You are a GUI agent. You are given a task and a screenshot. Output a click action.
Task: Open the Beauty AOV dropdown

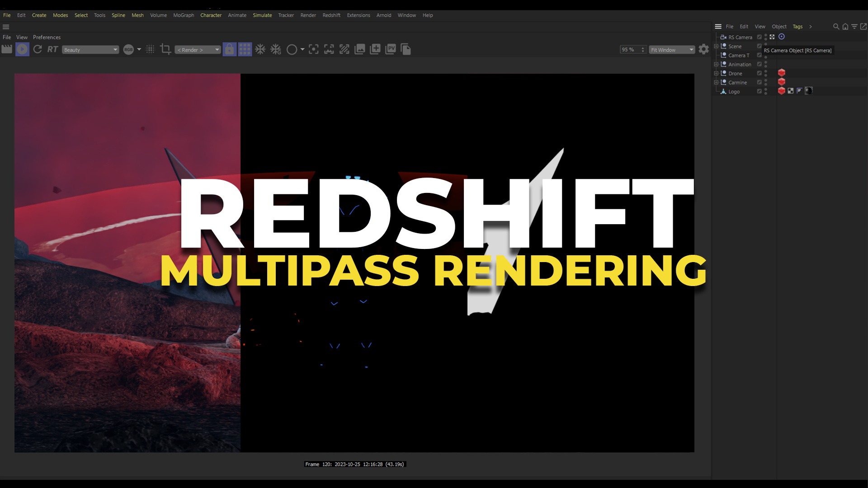tap(90, 50)
